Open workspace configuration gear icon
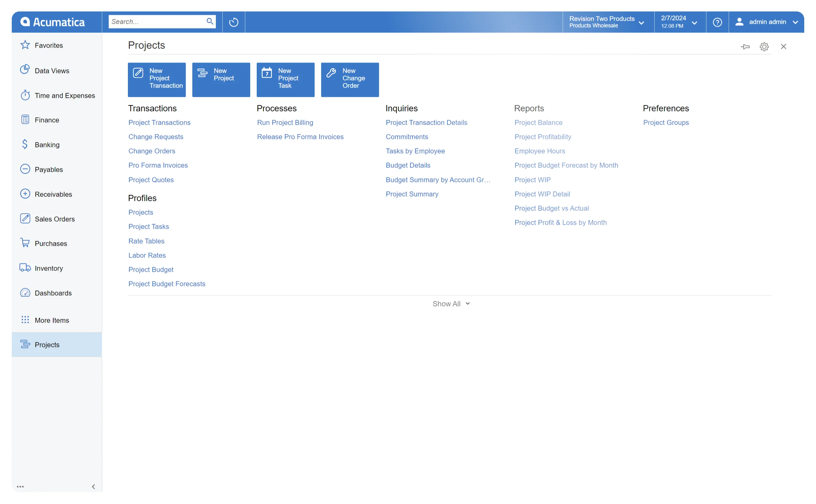Viewport: 816px width, 504px height. (764, 46)
